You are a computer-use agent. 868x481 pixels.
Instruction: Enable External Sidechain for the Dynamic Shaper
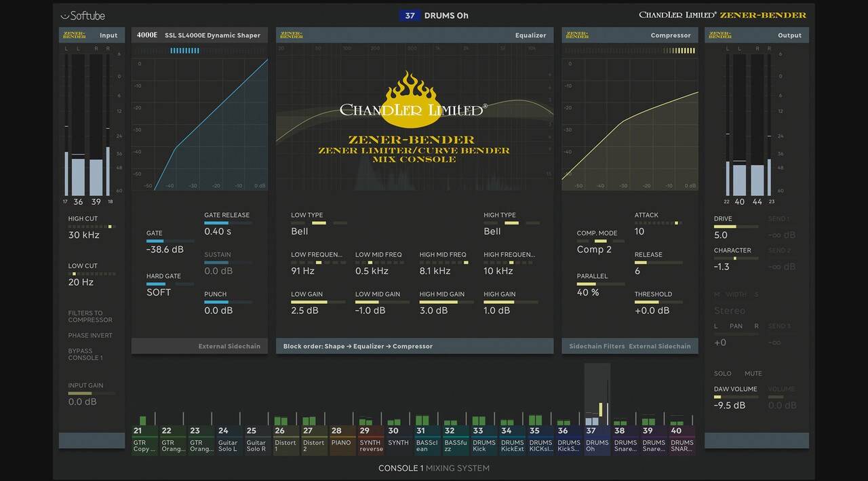tap(229, 346)
